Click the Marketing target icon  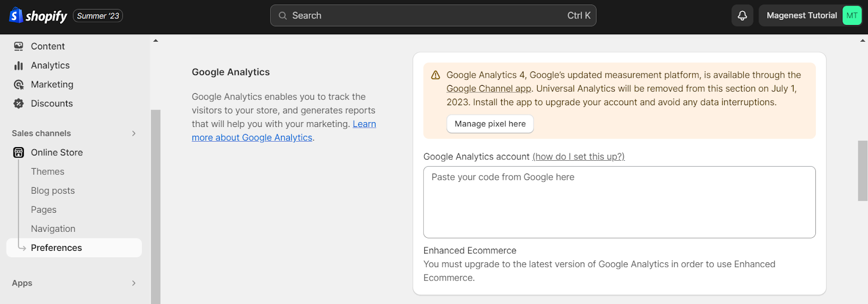pyautogui.click(x=18, y=84)
